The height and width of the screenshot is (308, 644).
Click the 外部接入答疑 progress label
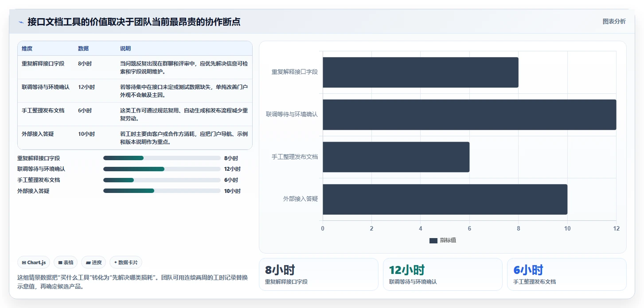(33, 191)
